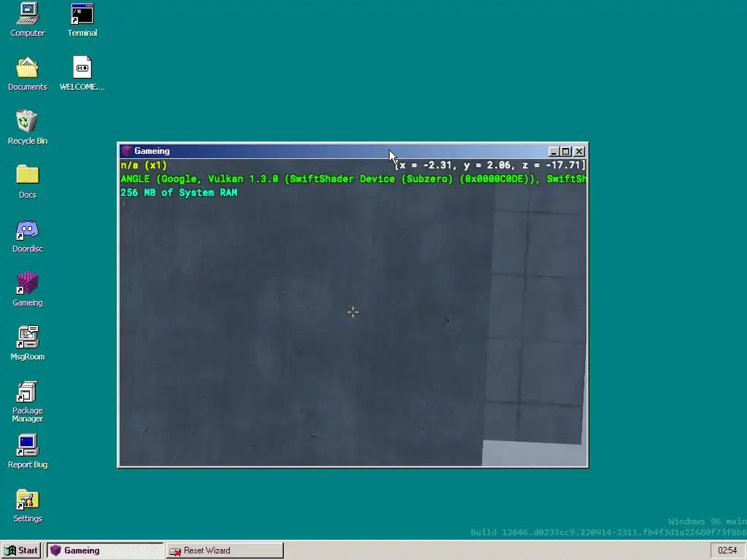This screenshot has height=560, width=747.
Task: Click the Start button
Action: 21,551
